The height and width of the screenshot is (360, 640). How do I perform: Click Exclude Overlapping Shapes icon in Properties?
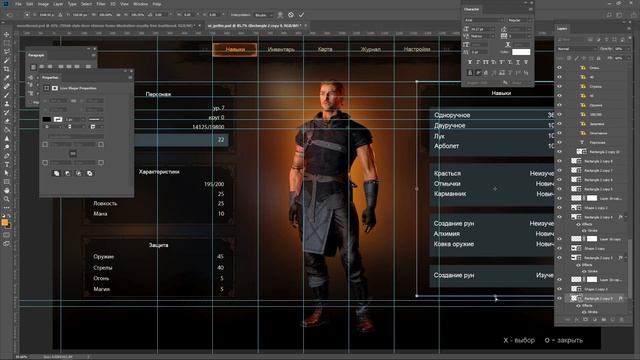click(89, 173)
